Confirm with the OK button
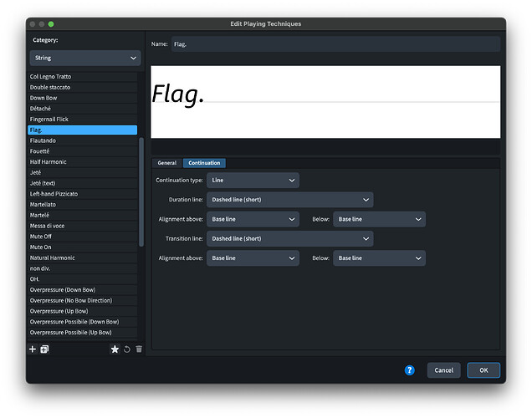This screenshot has width=532, height=418. (483, 370)
